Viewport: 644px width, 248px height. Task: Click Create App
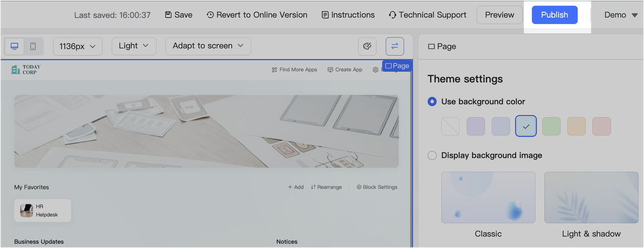click(345, 70)
